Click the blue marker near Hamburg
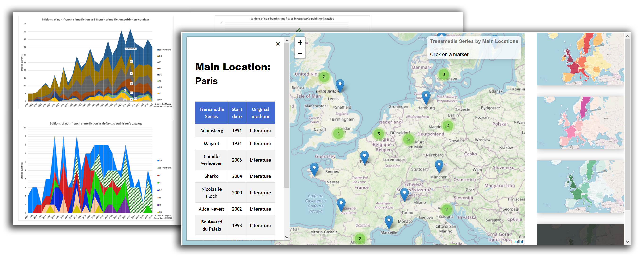This screenshot has width=644, height=256. click(x=426, y=97)
